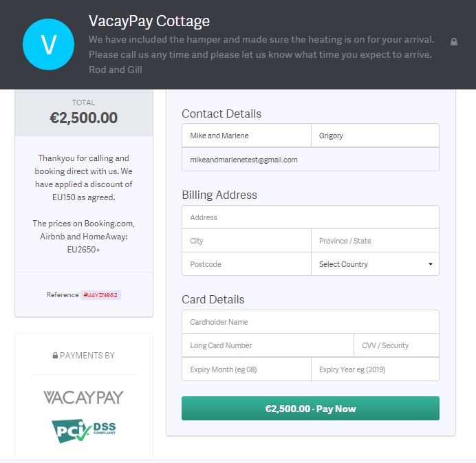Focus the first name field showing Mike and Marlene

point(246,136)
